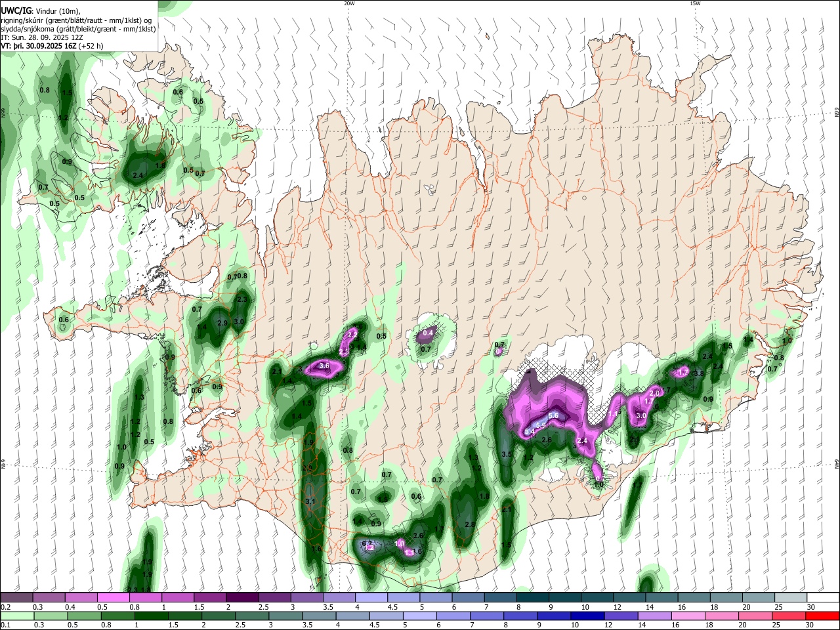Click the 2.2 value north of 3.6
840x630 pixels.
coord(352,334)
